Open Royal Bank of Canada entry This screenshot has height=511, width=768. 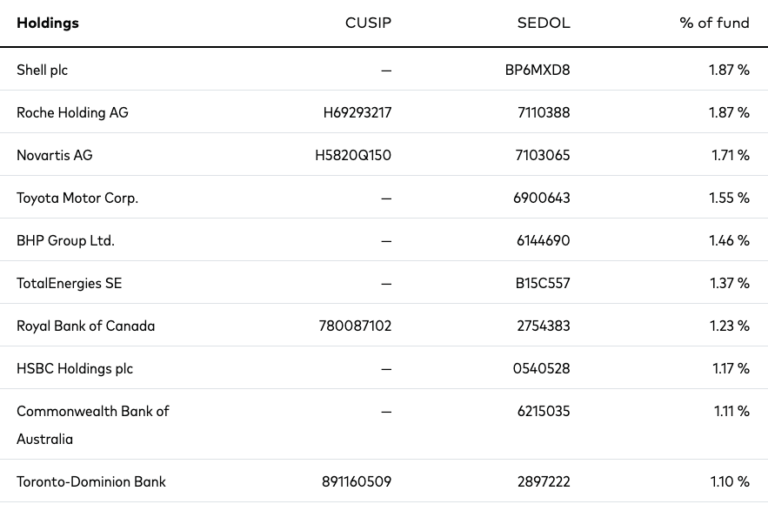point(86,326)
